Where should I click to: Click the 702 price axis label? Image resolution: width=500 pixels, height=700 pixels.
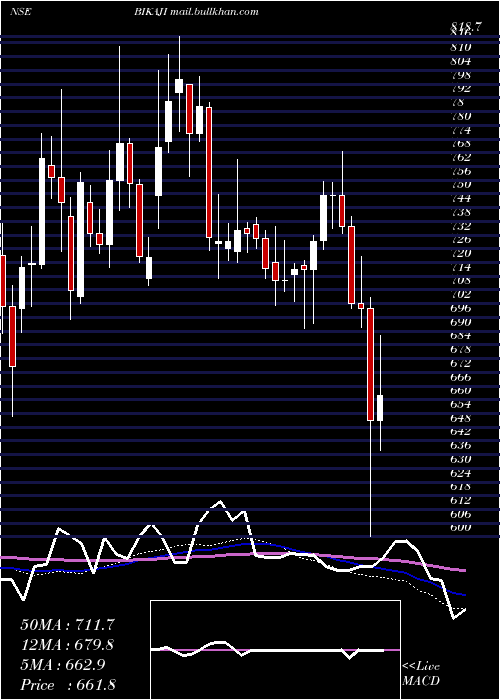click(462, 294)
